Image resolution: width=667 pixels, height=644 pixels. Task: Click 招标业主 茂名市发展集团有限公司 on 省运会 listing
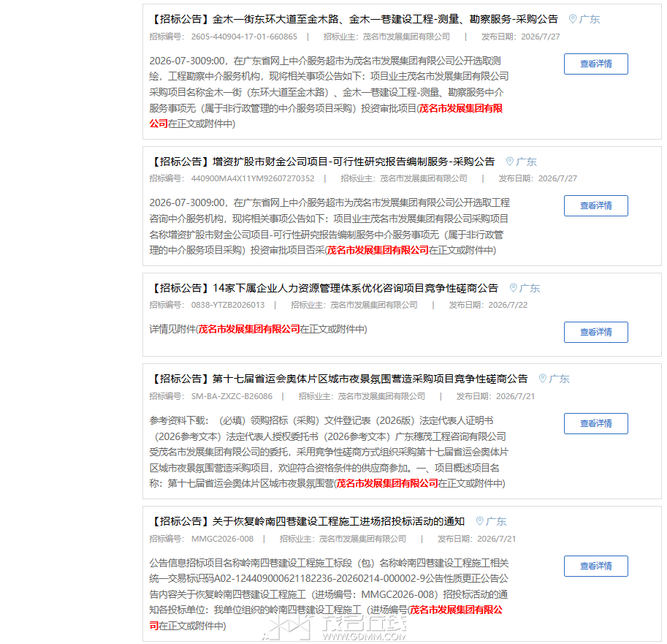tap(362, 396)
